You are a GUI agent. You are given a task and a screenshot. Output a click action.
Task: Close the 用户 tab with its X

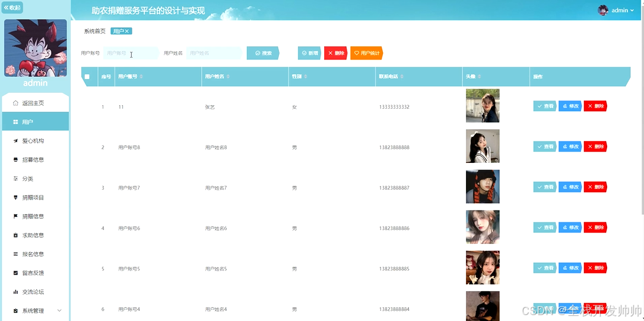(127, 32)
